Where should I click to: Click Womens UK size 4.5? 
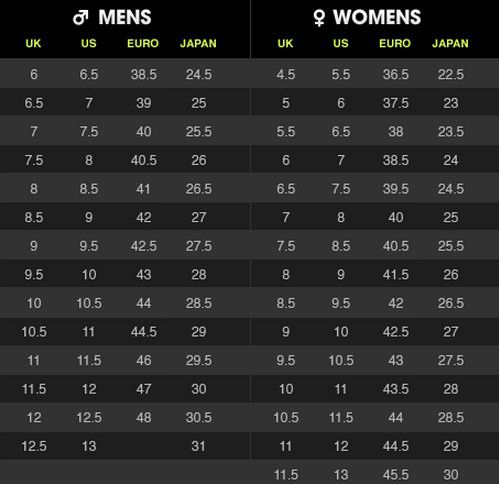[286, 74]
